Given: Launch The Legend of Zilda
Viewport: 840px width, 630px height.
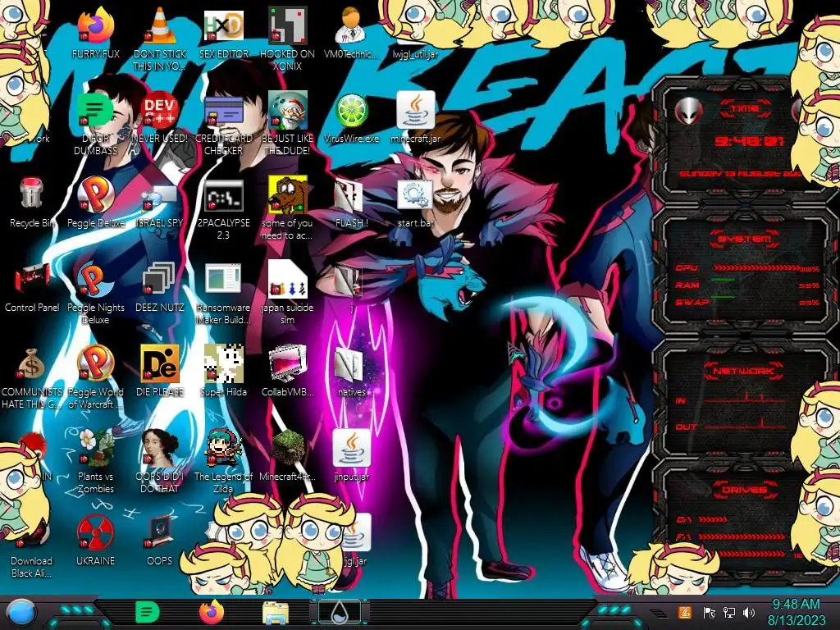Looking at the screenshot, I should 223,448.
